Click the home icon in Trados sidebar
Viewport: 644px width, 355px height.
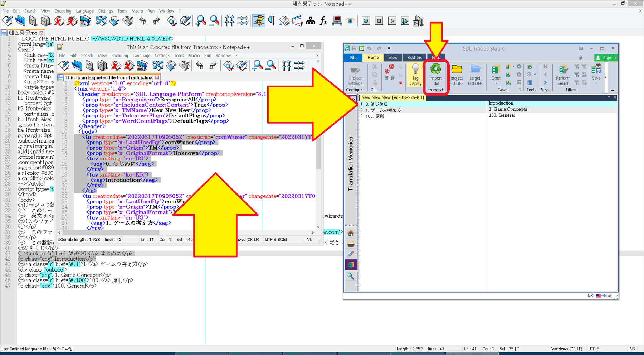[351, 233]
